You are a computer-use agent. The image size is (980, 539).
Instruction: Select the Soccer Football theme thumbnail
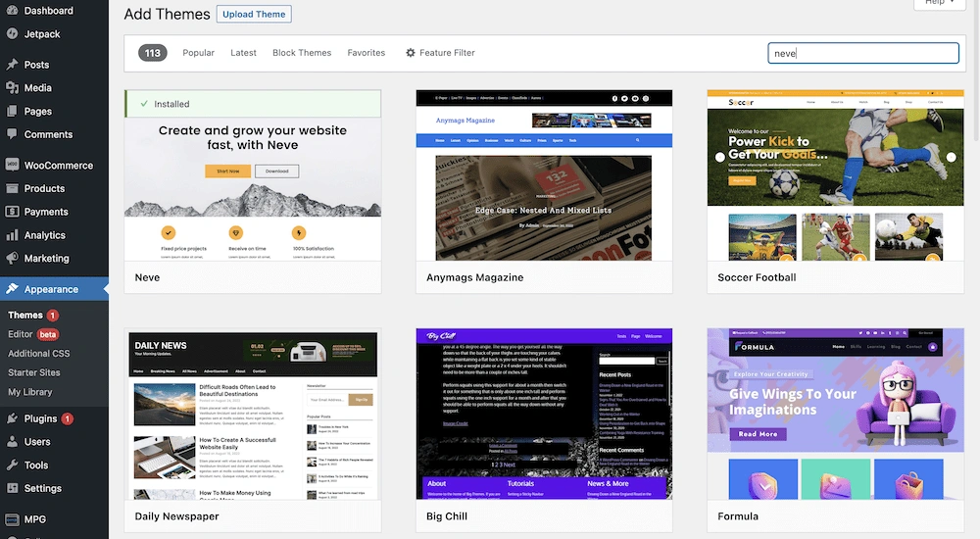click(x=835, y=175)
